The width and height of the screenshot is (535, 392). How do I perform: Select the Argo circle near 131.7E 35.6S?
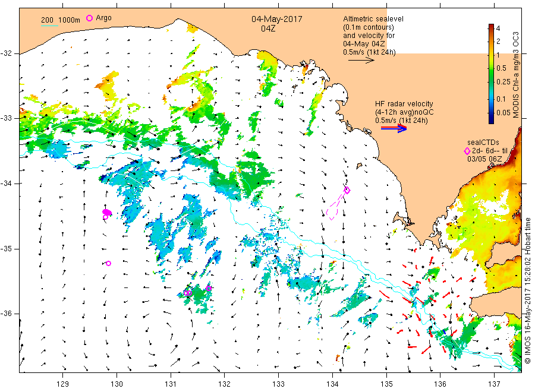click(x=209, y=289)
